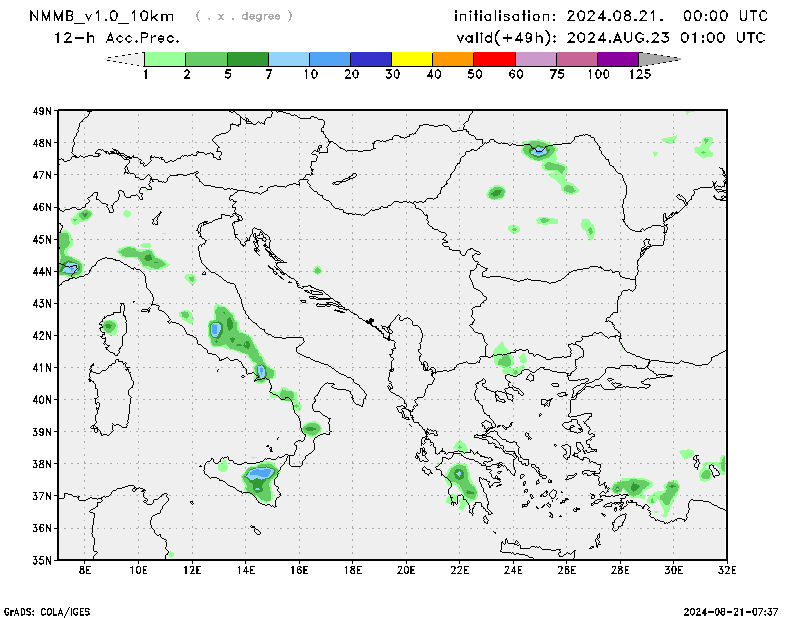Click the 20E longitude axis label
Screen dimensions: 800x618
point(406,571)
